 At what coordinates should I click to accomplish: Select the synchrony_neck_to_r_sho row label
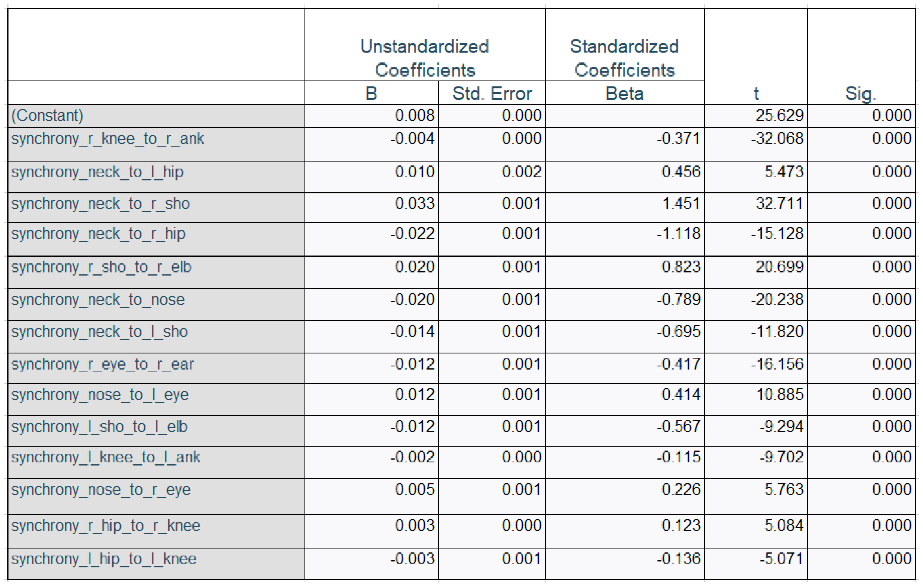coord(100,204)
